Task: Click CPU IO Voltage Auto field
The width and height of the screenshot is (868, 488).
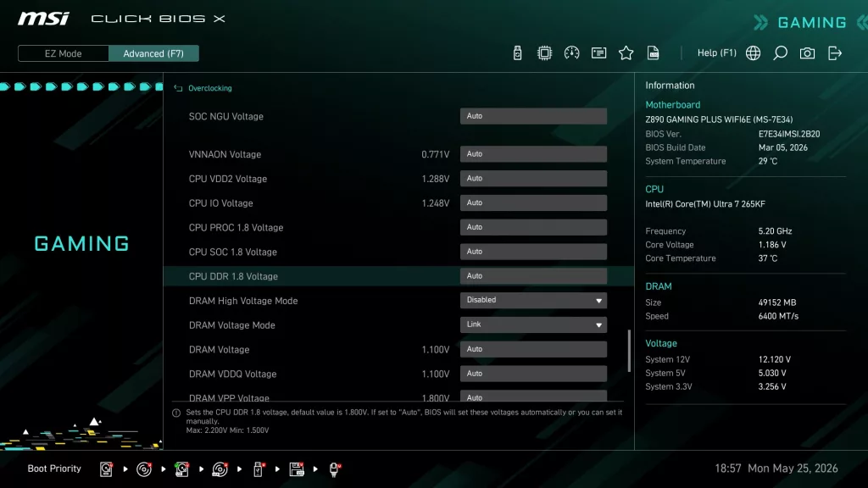Action: pyautogui.click(x=533, y=203)
